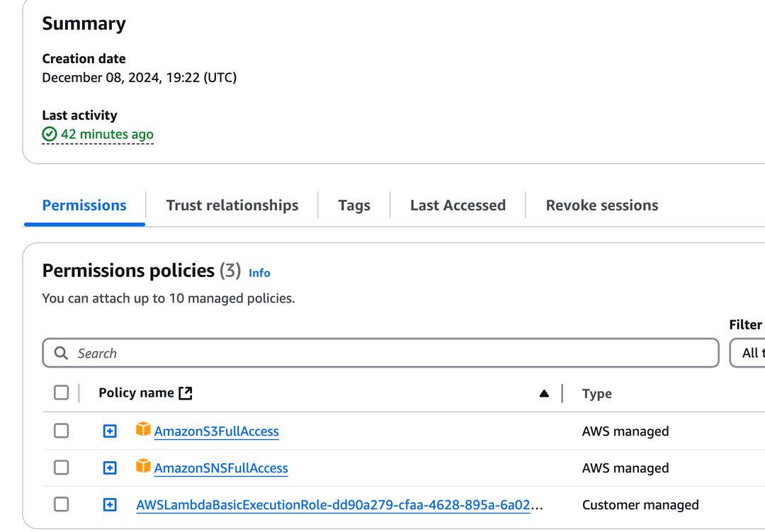Viewport: 765px width, 532px height.
Task: Click the Policy name sort arrow
Action: pos(544,392)
